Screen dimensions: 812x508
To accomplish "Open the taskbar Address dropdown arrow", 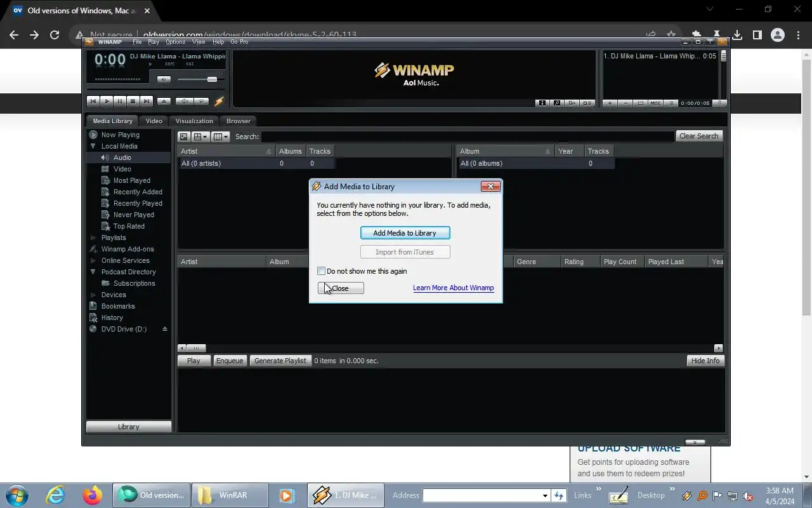I will 544,495.
